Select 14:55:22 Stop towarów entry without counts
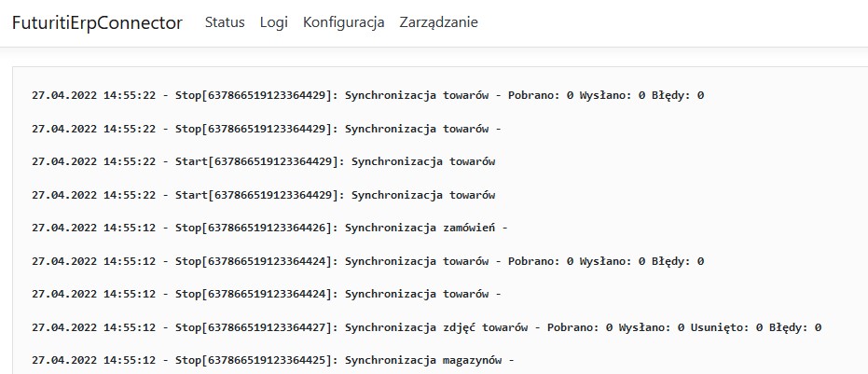Screen dimensions: 868x374 [x=267, y=129]
